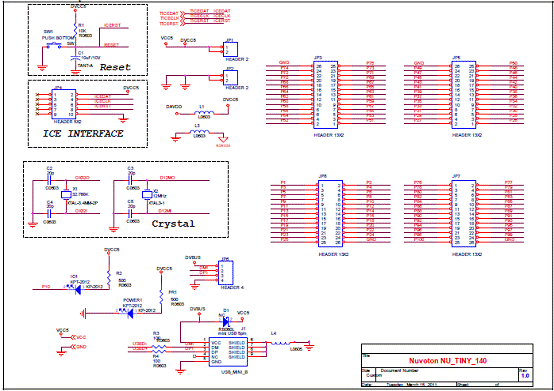This screenshot has width=554, height=391.
Task: Click the JP1 HEADER 2 connector
Action: point(230,49)
